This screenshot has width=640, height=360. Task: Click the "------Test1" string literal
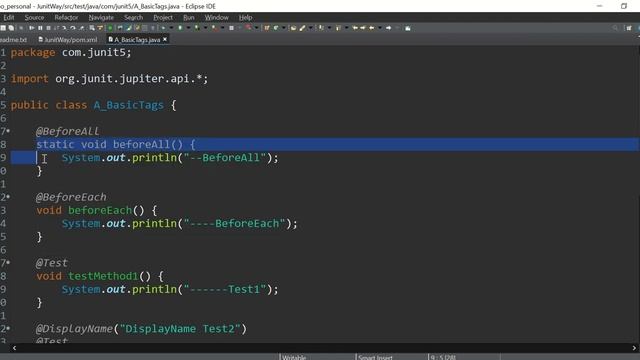[x=225, y=289]
